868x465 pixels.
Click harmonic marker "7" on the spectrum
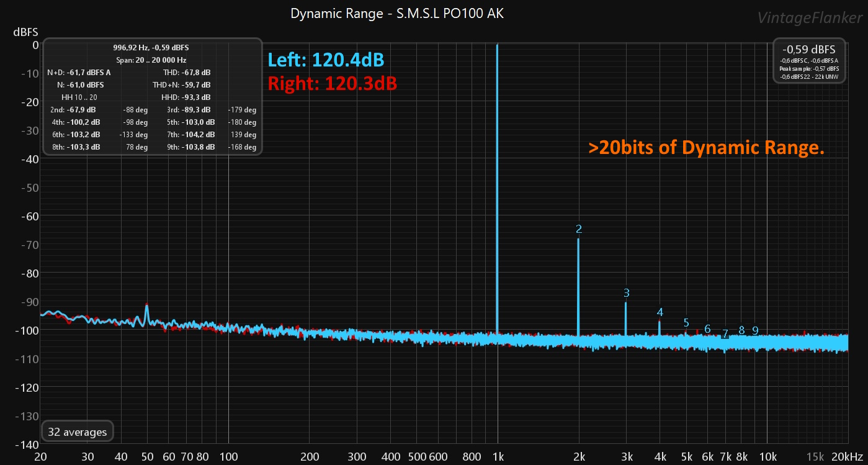point(725,334)
